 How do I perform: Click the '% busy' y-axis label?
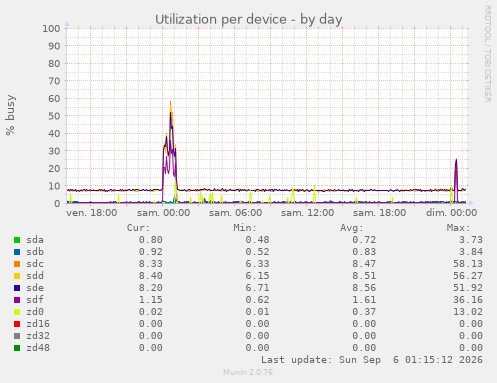[x=10, y=115]
